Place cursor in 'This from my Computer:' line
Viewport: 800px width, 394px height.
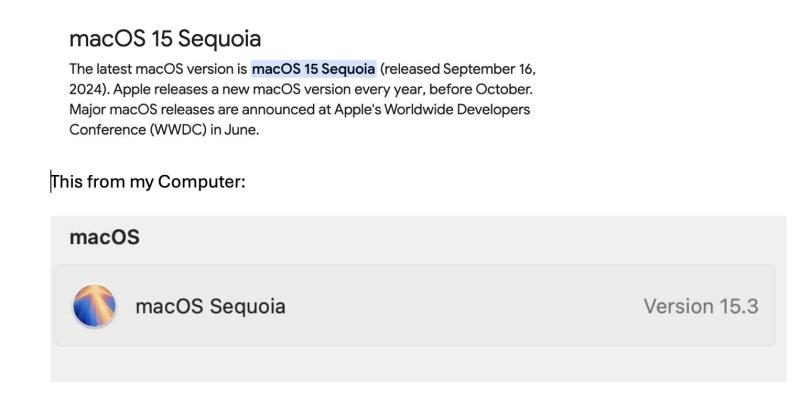pos(148,182)
